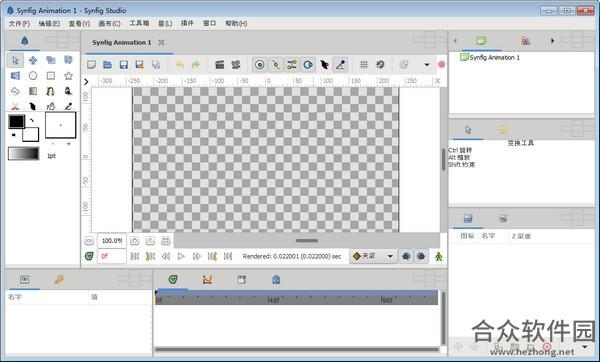Select the Rectangle tool

(51, 76)
